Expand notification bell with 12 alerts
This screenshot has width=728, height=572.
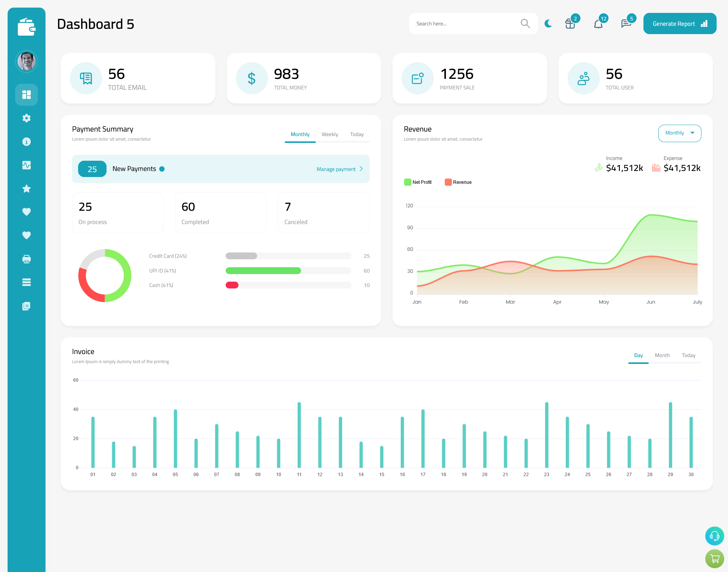(598, 24)
